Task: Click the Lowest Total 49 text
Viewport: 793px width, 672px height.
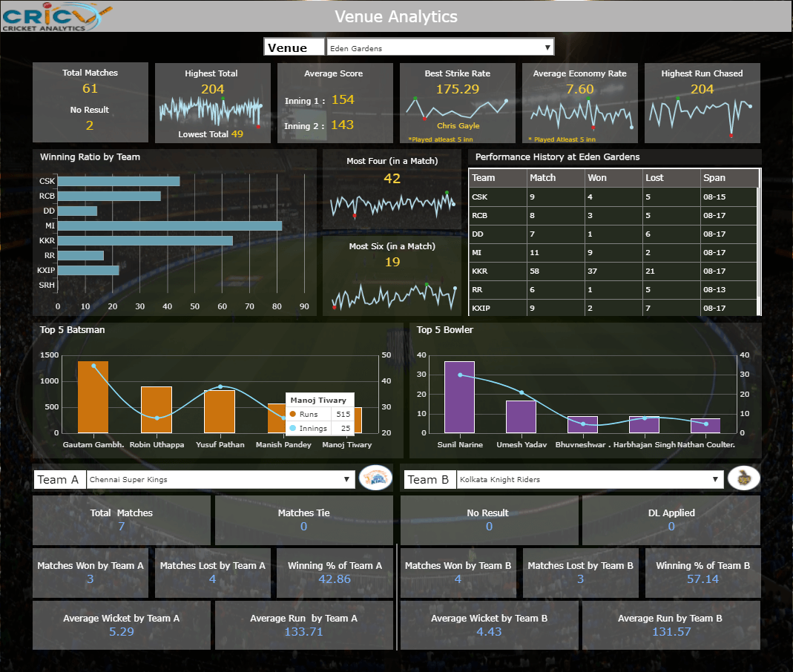Action: coord(211,134)
